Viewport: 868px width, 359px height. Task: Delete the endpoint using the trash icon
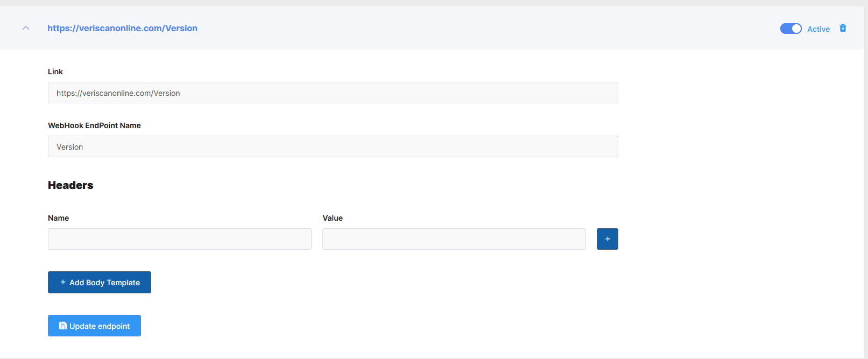843,28
